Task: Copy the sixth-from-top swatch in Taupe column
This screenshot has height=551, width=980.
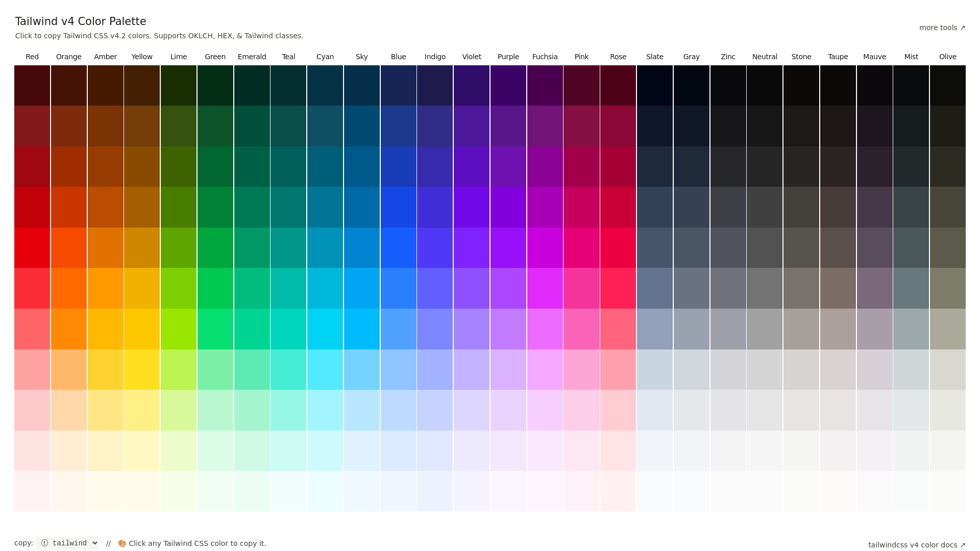Action: point(838,288)
